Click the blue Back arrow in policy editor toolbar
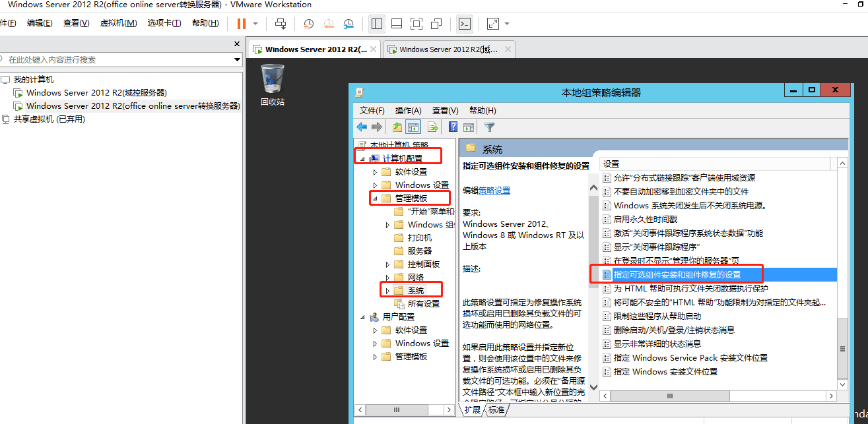 362,127
